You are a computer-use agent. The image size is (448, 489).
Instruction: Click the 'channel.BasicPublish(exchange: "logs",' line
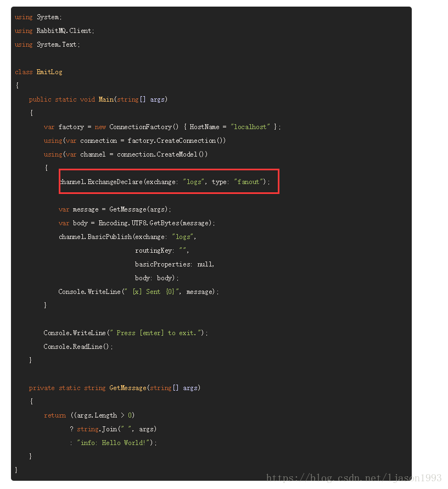(x=127, y=237)
